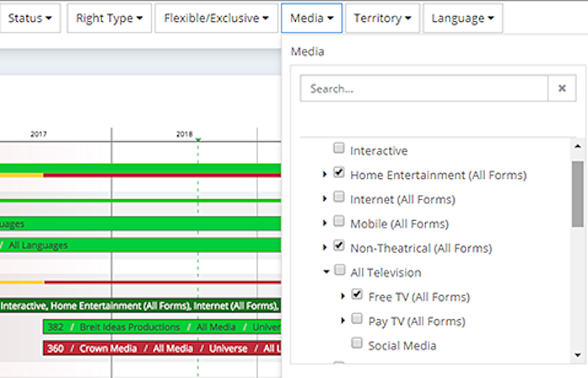Screen dimensions: 588x378
Task: Check the Interactive checkbox
Action: click(339, 150)
